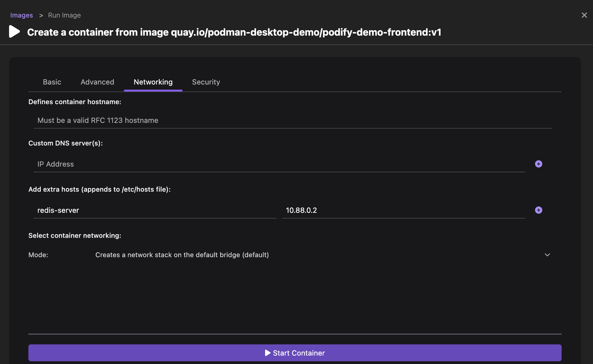Start the container
Screen dimensions: 593x364
click(295, 353)
